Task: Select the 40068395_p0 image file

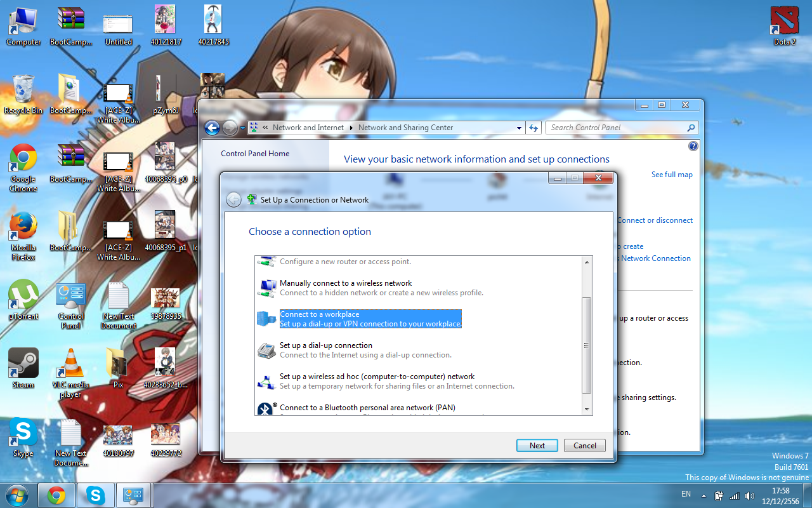Action: (166, 163)
